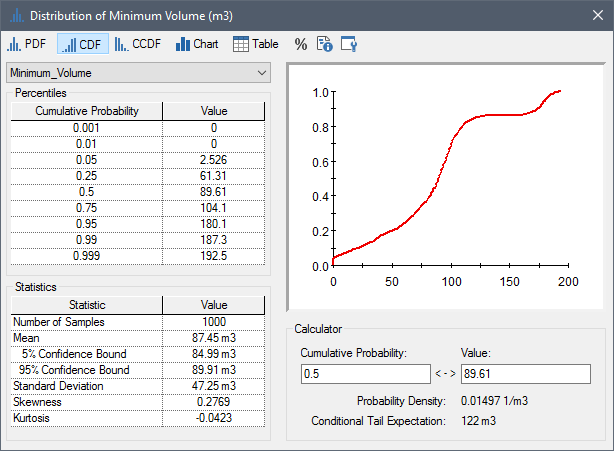Click the Cumulative Probability column header
The width and height of the screenshot is (614, 451).
click(87, 111)
